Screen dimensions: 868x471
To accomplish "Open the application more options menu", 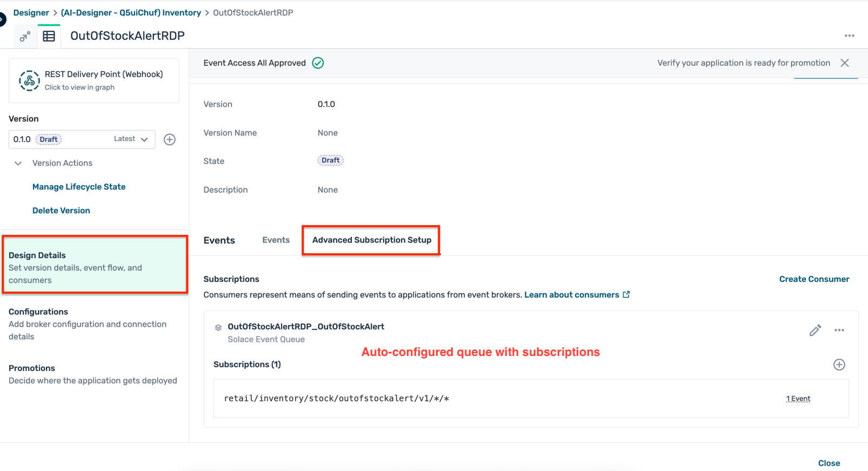I will click(x=849, y=36).
